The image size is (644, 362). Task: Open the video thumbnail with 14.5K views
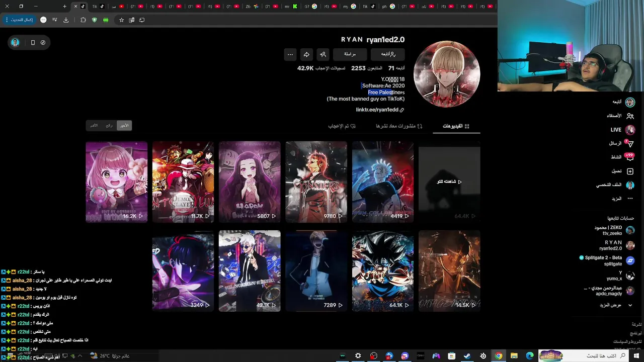(x=449, y=271)
